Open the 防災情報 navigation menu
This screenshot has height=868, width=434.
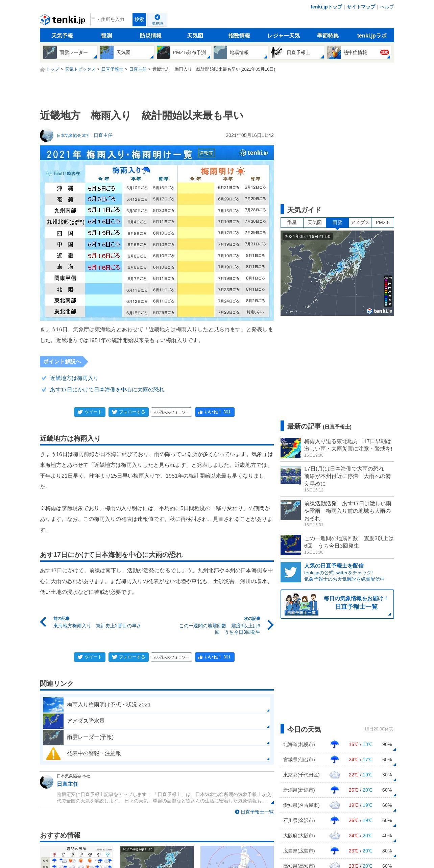coord(151,35)
